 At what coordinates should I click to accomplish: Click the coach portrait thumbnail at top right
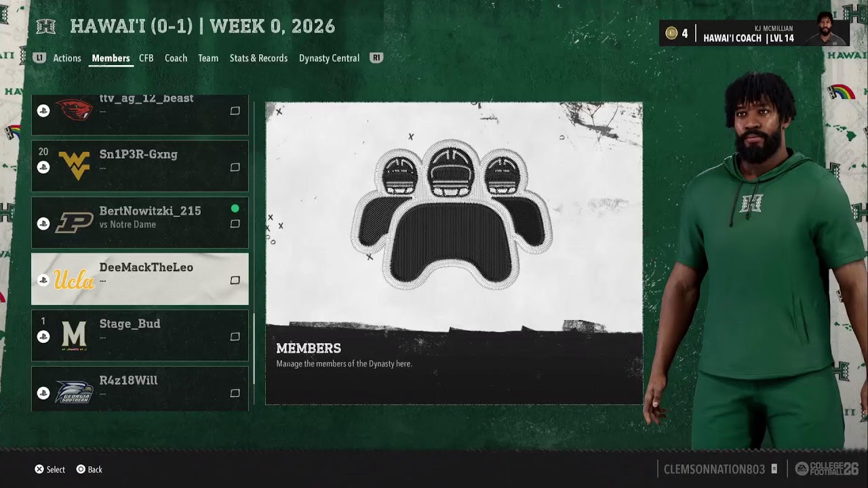[825, 30]
